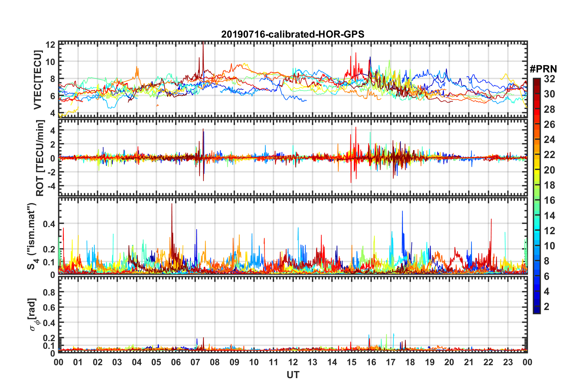Image resolution: width=586 pixels, height=392 pixels.
Task: Click inside the VTEC plot panel
Action: point(293,79)
